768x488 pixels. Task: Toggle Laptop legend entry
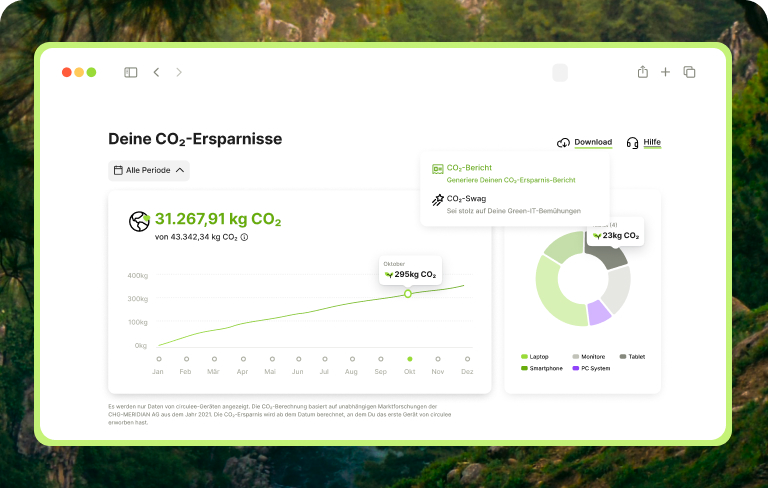click(x=535, y=357)
